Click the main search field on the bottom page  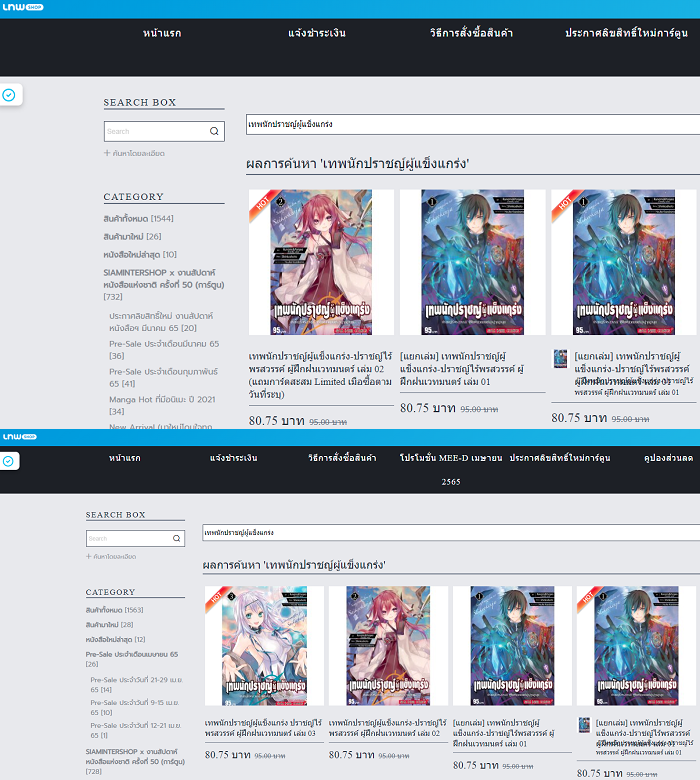(x=451, y=532)
